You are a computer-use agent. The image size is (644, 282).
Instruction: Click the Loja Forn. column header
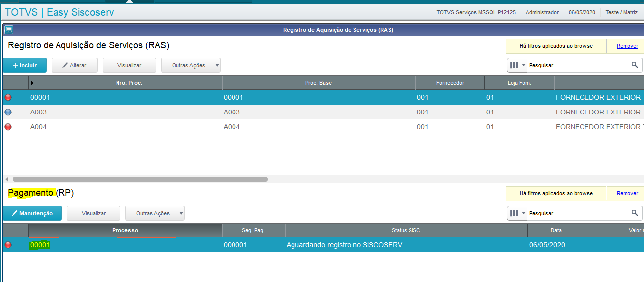coord(519,83)
